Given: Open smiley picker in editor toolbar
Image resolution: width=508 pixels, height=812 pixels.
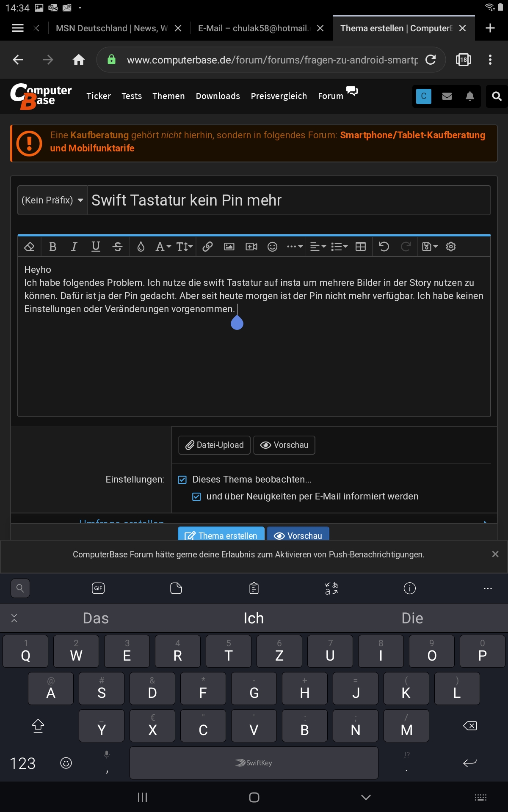Looking at the screenshot, I should click(273, 247).
